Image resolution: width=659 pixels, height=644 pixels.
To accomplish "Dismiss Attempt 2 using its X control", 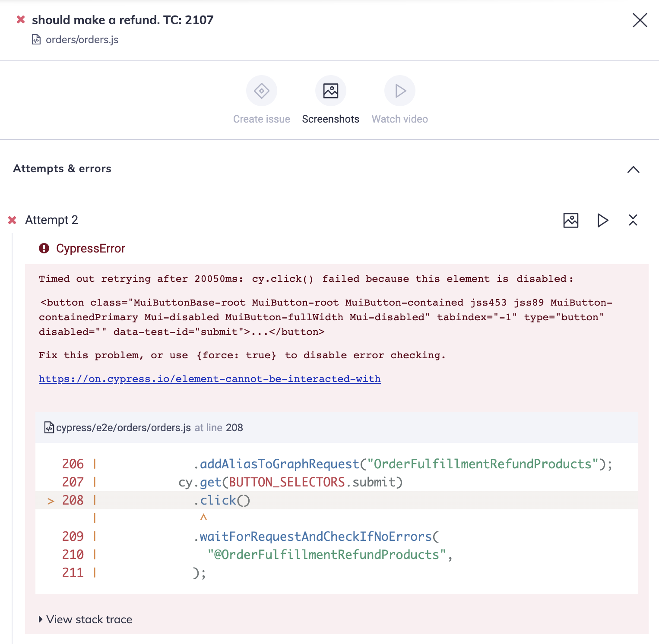I will (633, 220).
